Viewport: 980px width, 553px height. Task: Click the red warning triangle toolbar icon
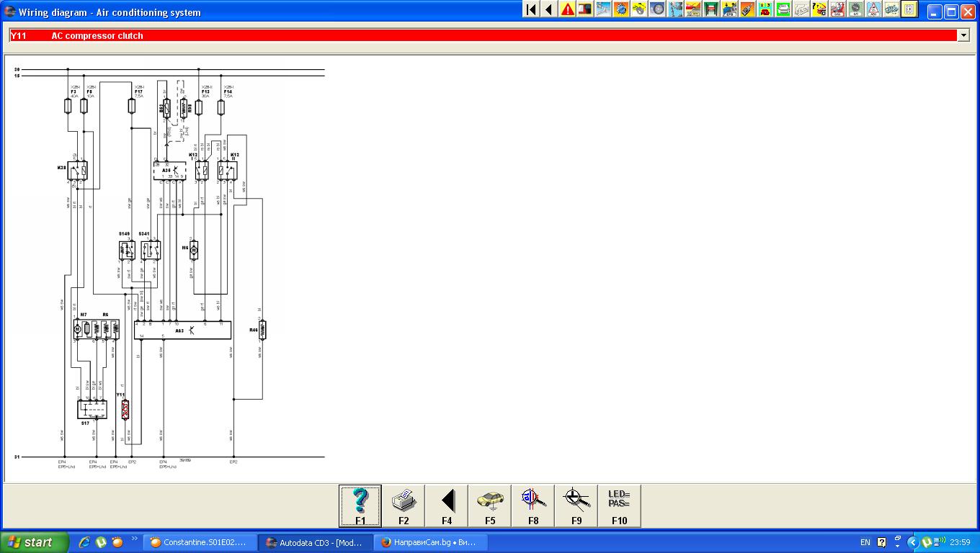[568, 10]
